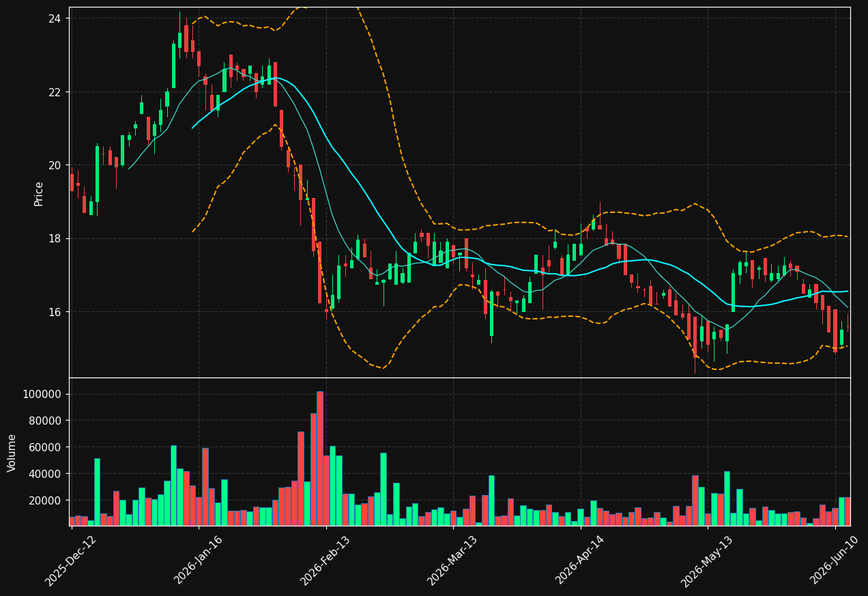Click the 24 price axis value
The height and width of the screenshot is (596, 868).
coord(55,18)
